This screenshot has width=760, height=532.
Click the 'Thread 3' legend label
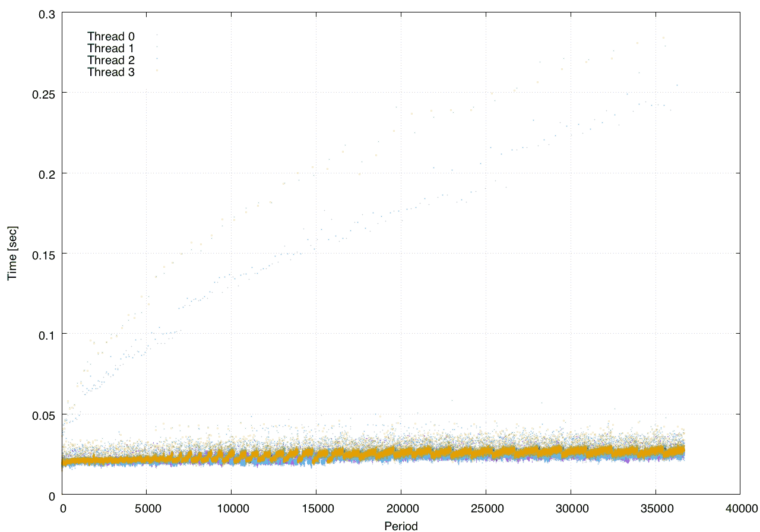[111, 72]
